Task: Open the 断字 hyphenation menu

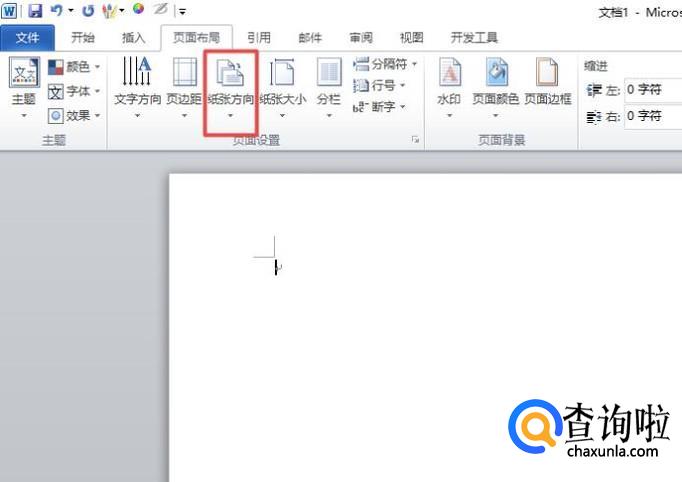Action: pos(379,107)
